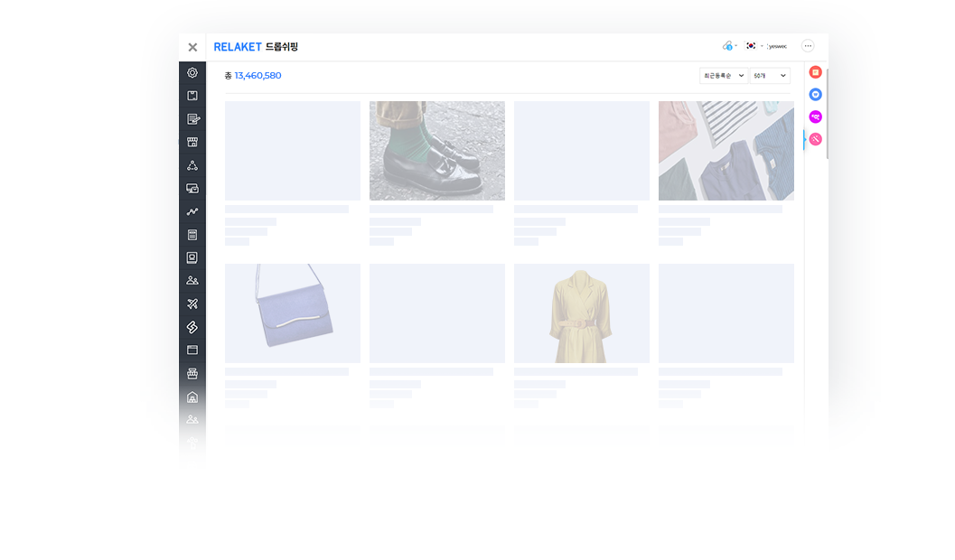Open the settings gear in the sidebar
Screen dimensions: 955x560
[192, 72]
